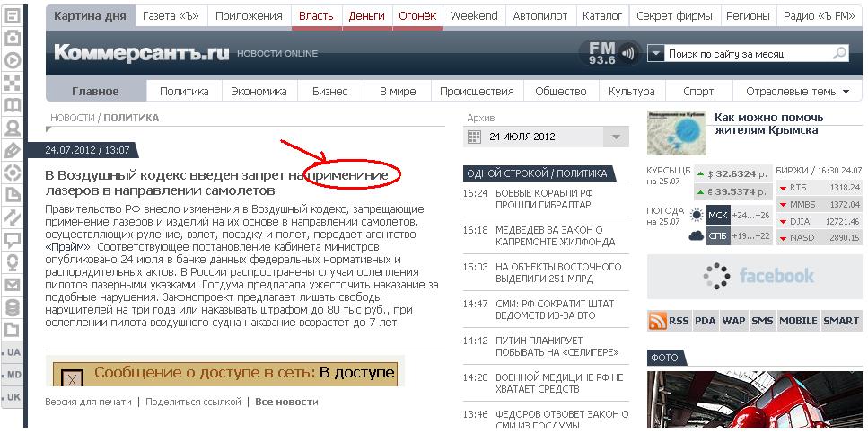The height and width of the screenshot is (443, 868).
Task: Select the Экономика section
Action: [x=259, y=92]
